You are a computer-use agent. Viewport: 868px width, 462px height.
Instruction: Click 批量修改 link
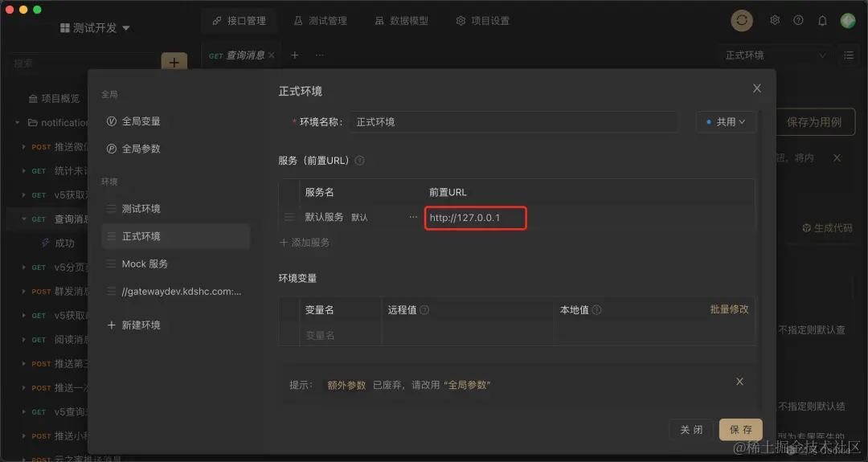click(x=729, y=309)
